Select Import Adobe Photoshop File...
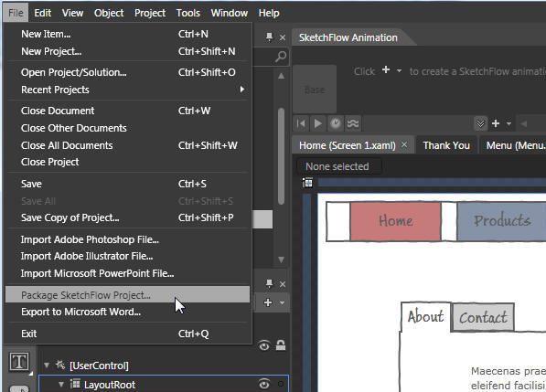The height and width of the screenshot is (392, 546). 127,239
